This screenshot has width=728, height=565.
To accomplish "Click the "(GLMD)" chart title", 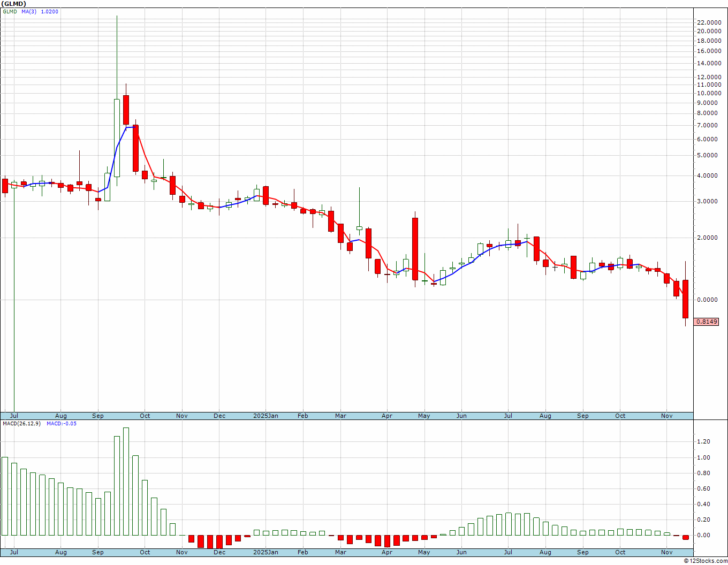I will tap(14, 4).
